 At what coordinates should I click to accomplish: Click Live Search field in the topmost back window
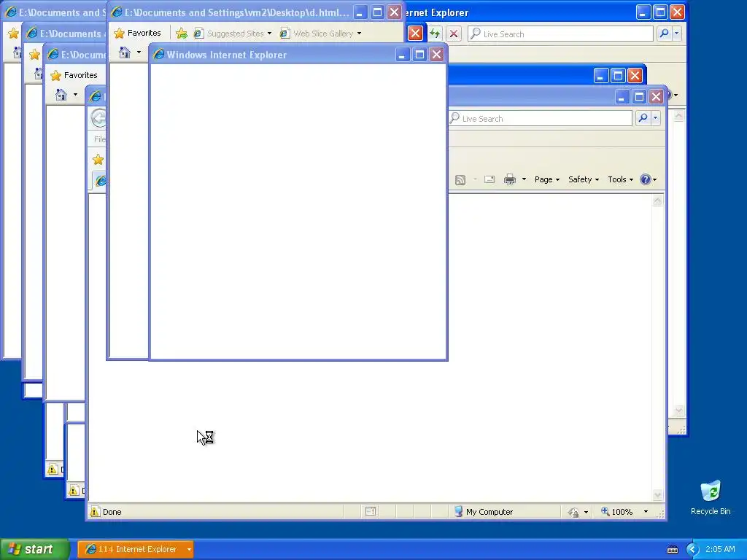(x=560, y=34)
